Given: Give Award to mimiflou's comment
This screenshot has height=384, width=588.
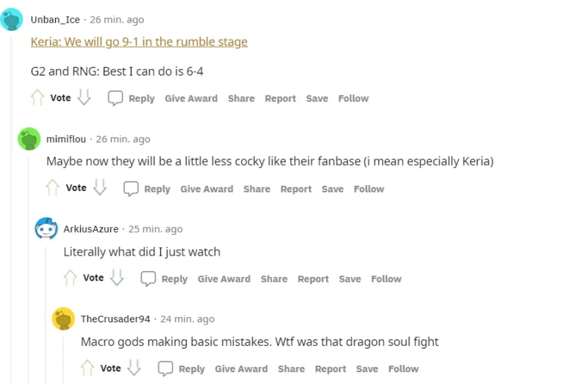Looking at the screenshot, I should click(207, 189).
